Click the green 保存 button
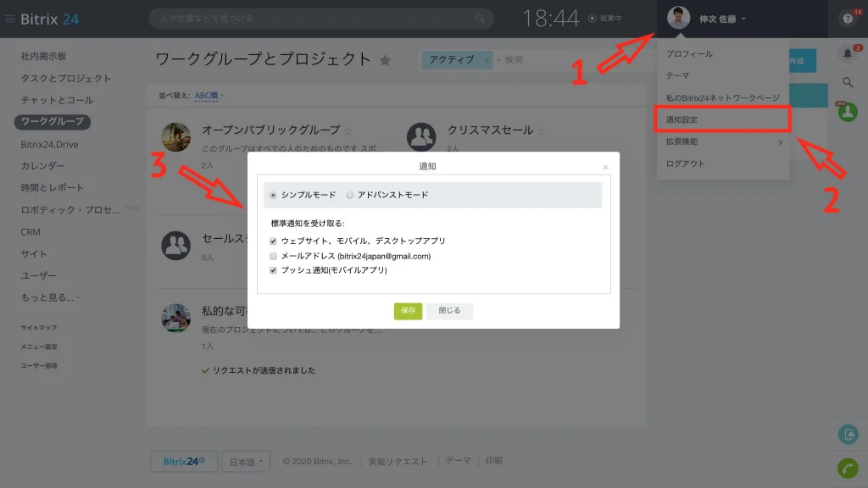 point(408,311)
